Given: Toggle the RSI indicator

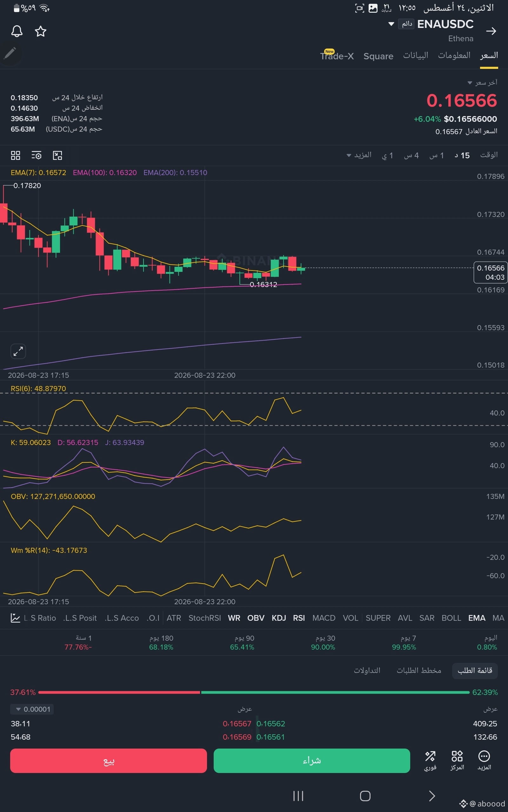Looking at the screenshot, I should (x=299, y=618).
